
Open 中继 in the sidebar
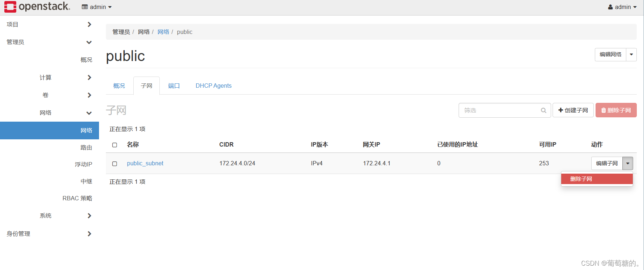(86, 181)
